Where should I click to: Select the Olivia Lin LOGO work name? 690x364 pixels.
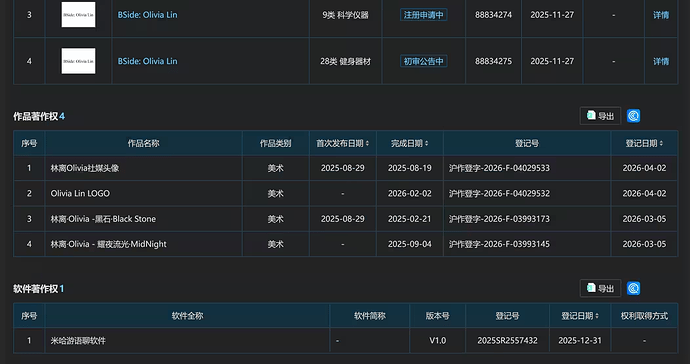click(80, 193)
